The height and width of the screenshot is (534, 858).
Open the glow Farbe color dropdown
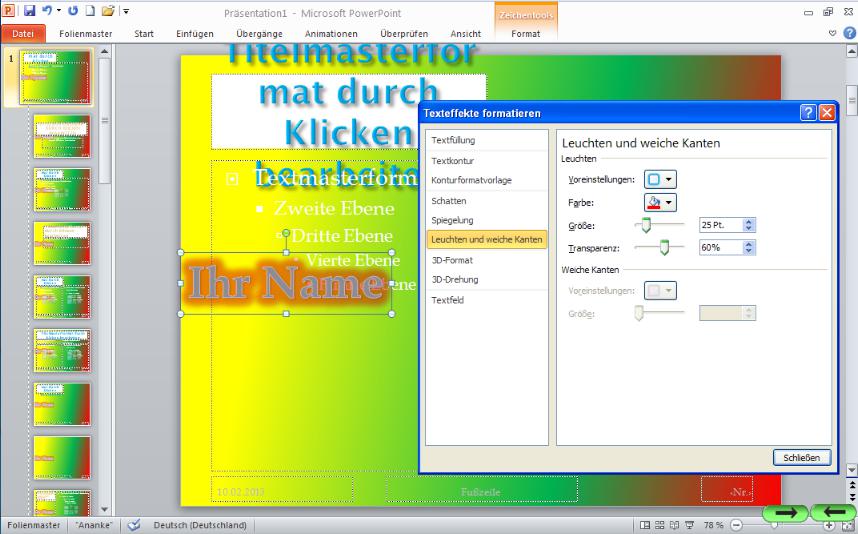[660, 202]
